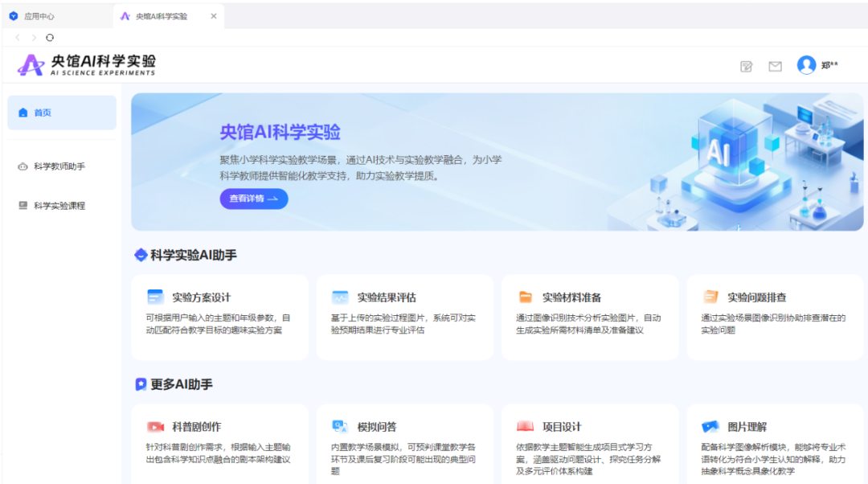The height and width of the screenshot is (484, 868).
Task: Click the blue user avatar picture
Action: (807, 65)
